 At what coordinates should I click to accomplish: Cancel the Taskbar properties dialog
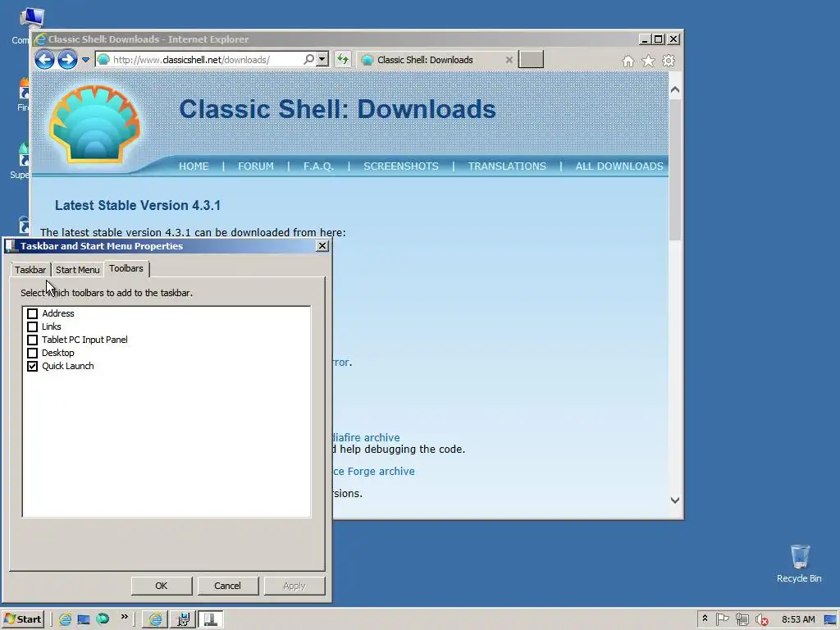(x=228, y=586)
